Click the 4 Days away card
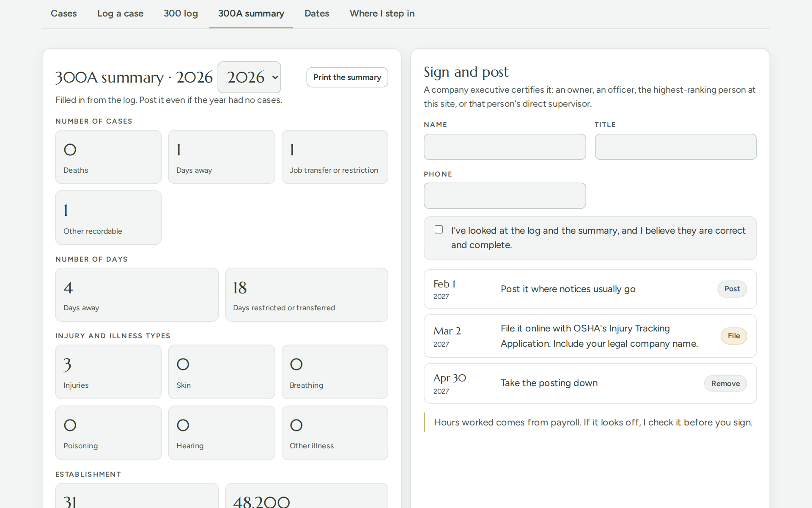 [137, 295]
